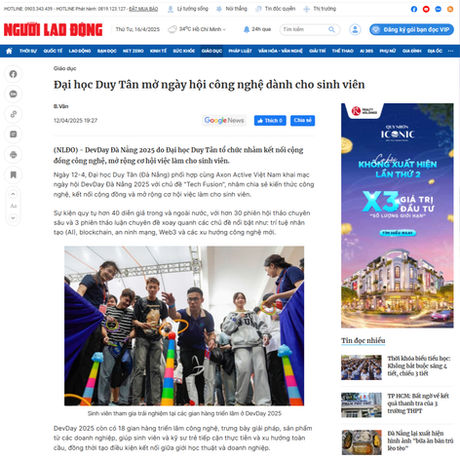Print article with sidebar printer icon

tap(13, 155)
